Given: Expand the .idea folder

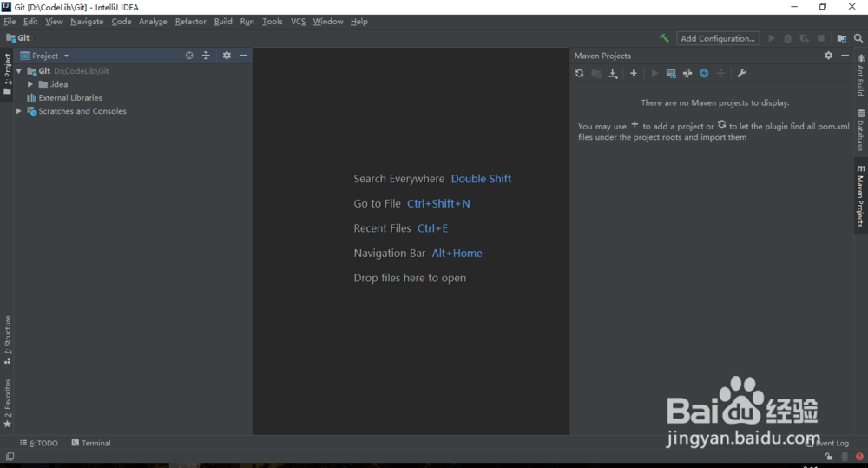Looking at the screenshot, I should (30, 84).
